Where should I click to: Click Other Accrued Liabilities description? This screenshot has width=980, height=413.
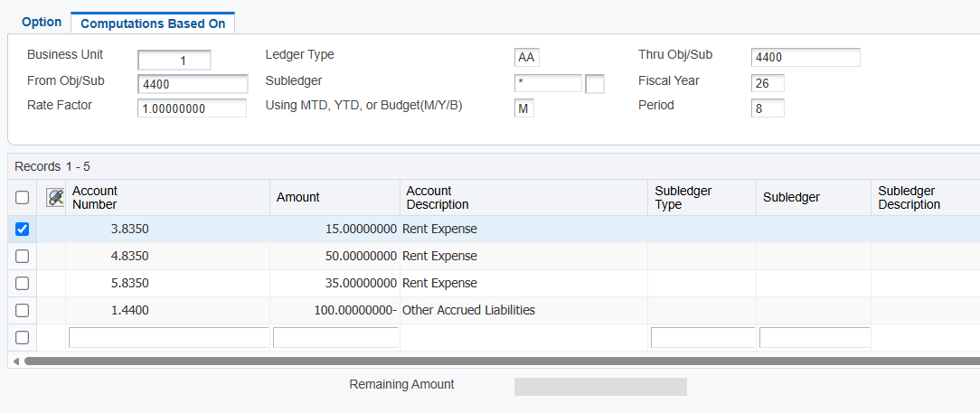point(468,310)
